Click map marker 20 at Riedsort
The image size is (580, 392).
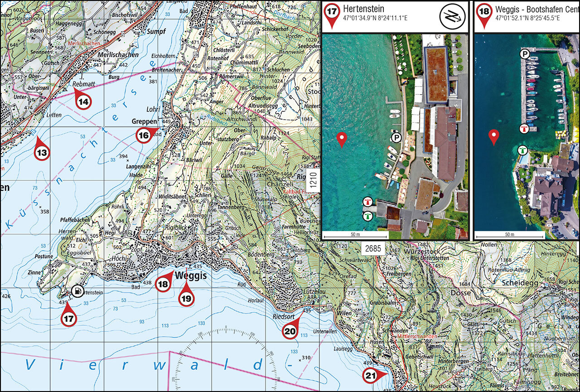tap(290, 331)
